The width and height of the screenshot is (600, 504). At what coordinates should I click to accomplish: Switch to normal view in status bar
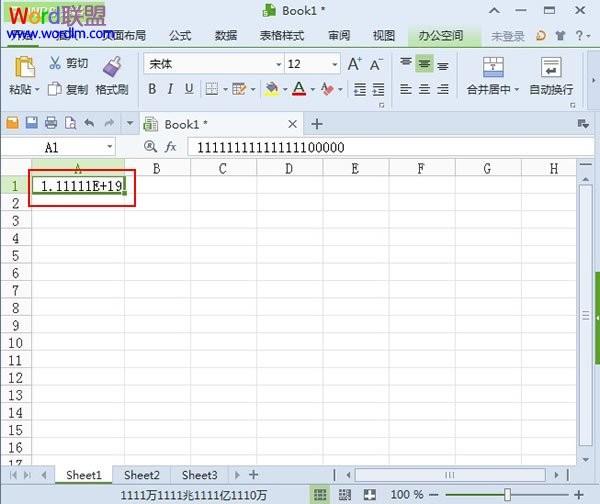pos(320,495)
